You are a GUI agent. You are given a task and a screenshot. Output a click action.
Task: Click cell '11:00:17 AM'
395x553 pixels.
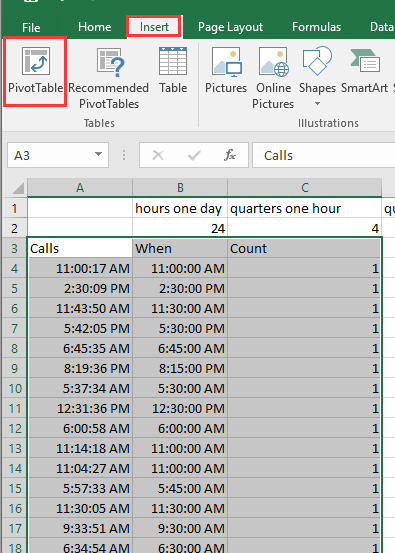[x=80, y=268]
